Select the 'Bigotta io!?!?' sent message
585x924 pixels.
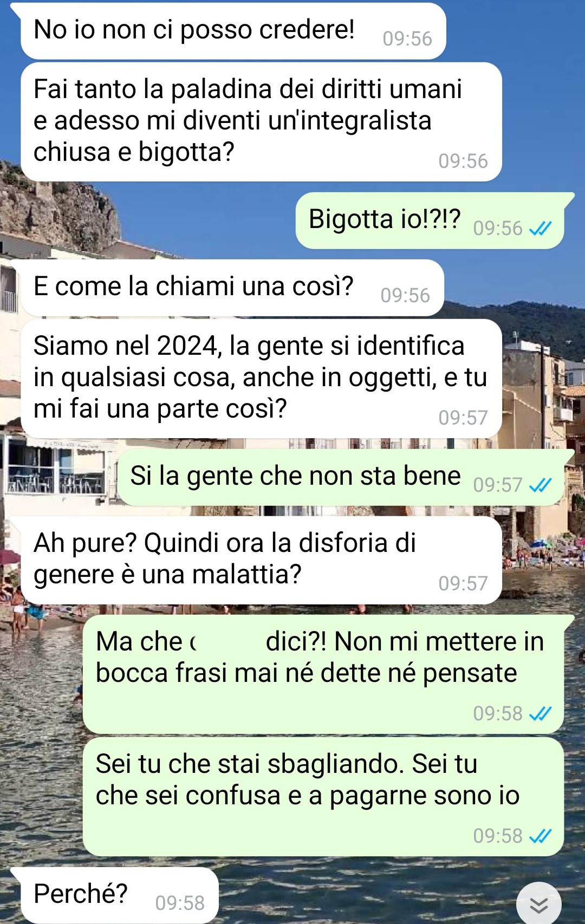point(430,220)
